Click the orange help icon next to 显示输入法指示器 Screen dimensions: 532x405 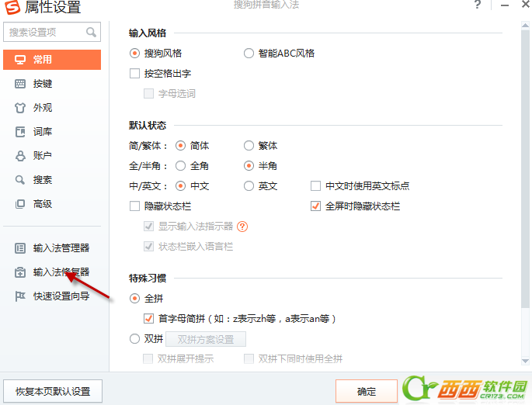tap(242, 227)
